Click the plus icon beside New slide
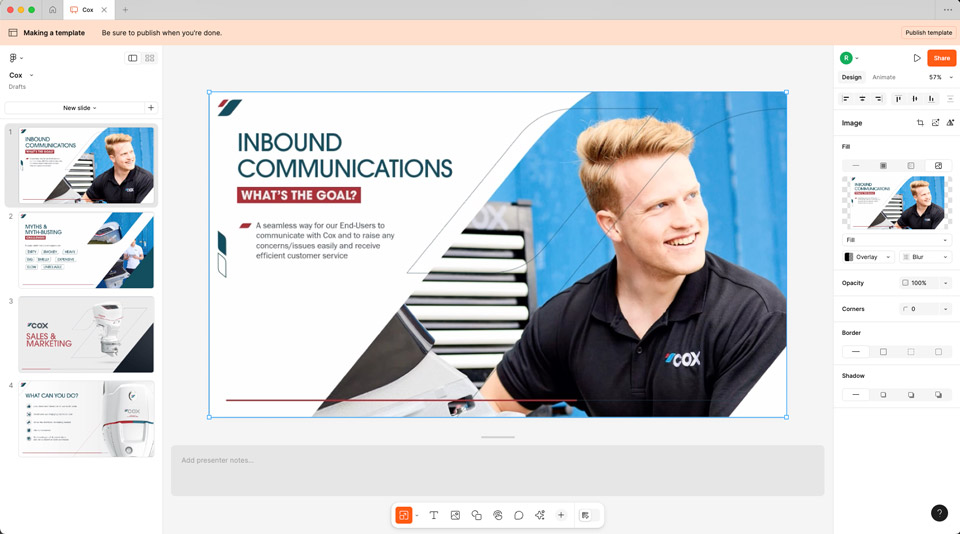960x534 pixels. click(x=151, y=108)
